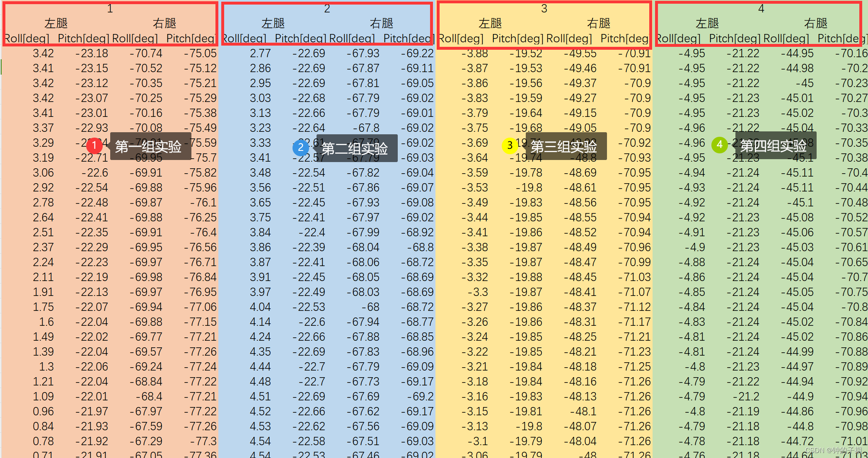The image size is (868, 458).
Task: Pick the cell showing -67.62
Action: (x=363, y=412)
